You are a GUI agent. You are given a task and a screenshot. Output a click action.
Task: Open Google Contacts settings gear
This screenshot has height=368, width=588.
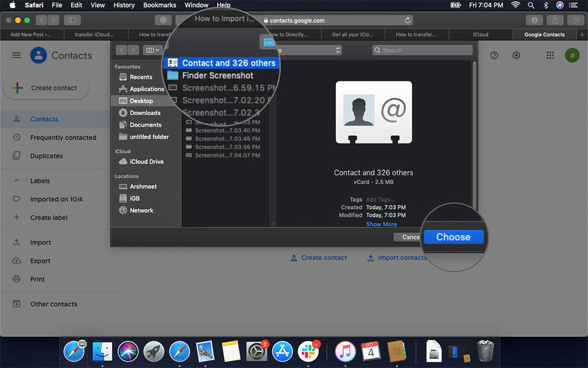(516, 55)
